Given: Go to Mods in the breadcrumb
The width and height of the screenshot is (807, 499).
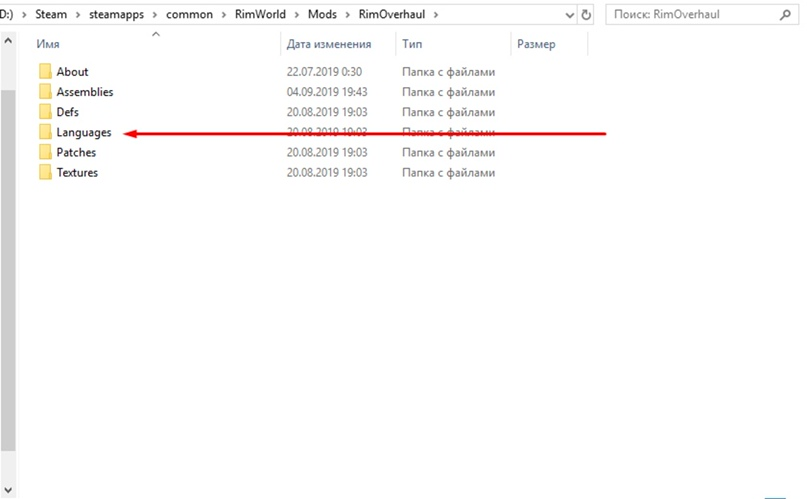Looking at the screenshot, I should (322, 14).
